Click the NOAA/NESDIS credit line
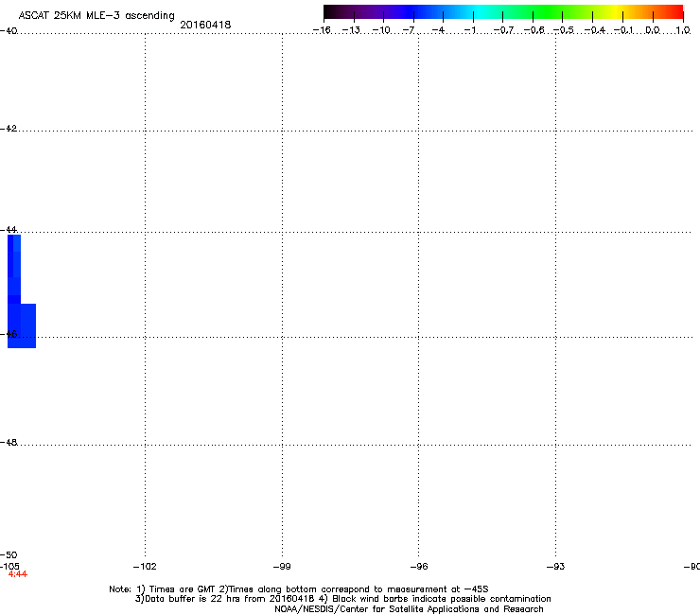700x615 pixels. 409,608
